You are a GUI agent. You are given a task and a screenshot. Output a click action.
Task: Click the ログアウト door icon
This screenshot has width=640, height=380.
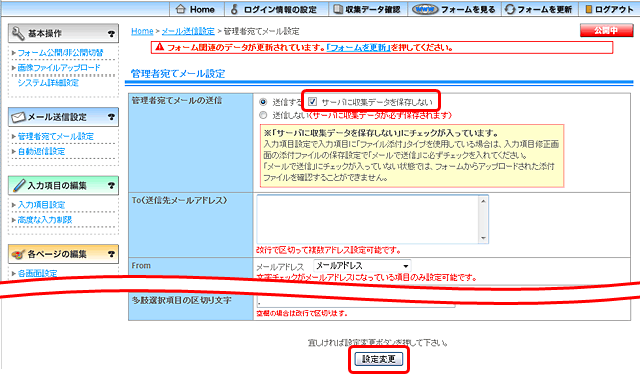588,9
